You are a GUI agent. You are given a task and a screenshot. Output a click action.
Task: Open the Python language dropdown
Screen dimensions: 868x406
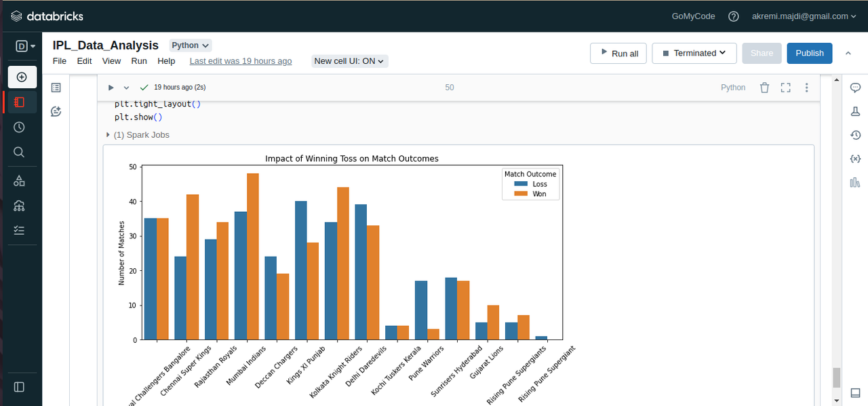pos(191,45)
